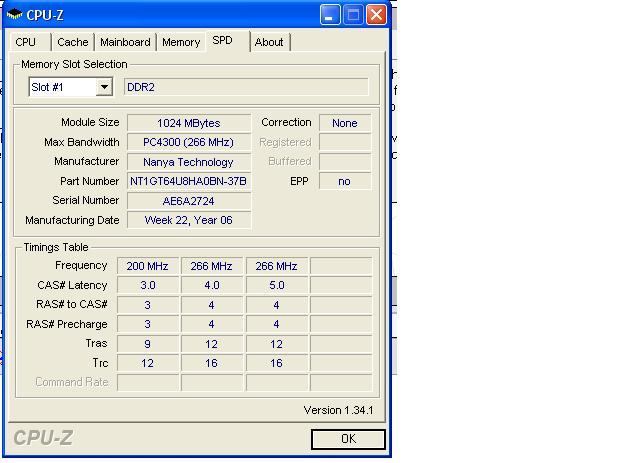Click the CPU-Z title bar text
The image size is (640, 463).
tap(45, 15)
